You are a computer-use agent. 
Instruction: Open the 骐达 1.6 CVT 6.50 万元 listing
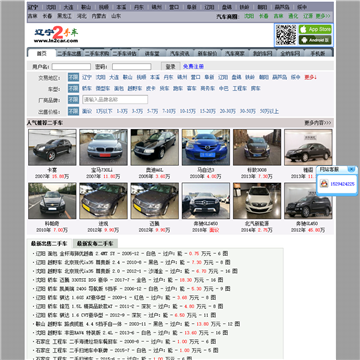coord(126,315)
